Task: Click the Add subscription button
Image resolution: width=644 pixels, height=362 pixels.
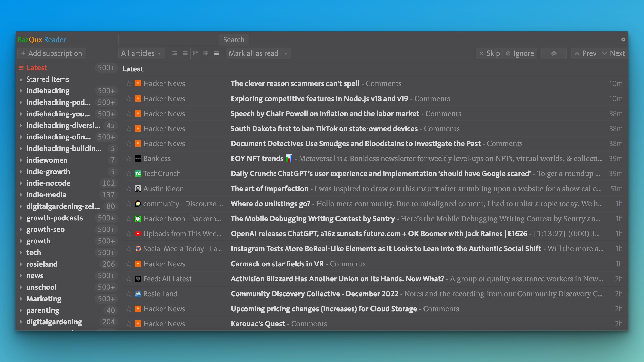Action: [x=52, y=53]
